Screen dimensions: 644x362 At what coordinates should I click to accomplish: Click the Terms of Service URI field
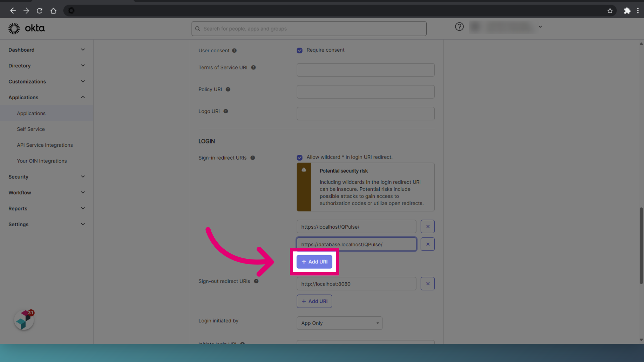click(366, 70)
